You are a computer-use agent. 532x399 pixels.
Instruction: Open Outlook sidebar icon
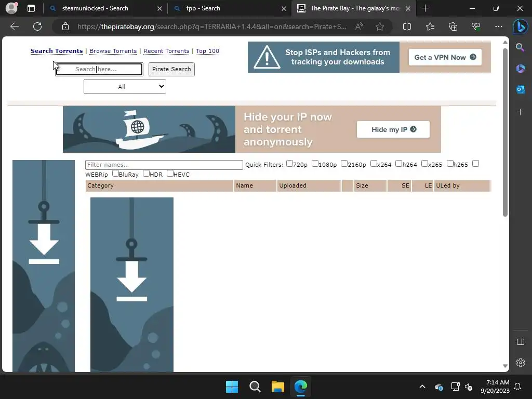(520, 89)
